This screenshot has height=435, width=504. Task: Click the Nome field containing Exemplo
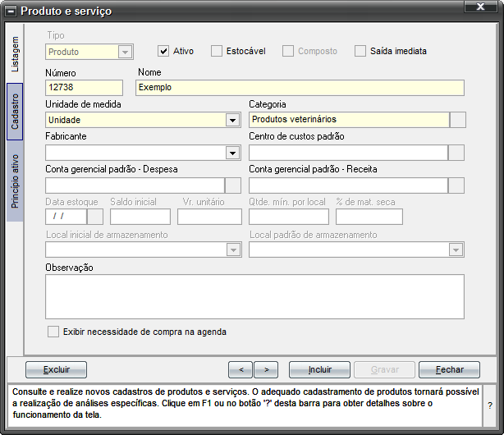(300, 88)
